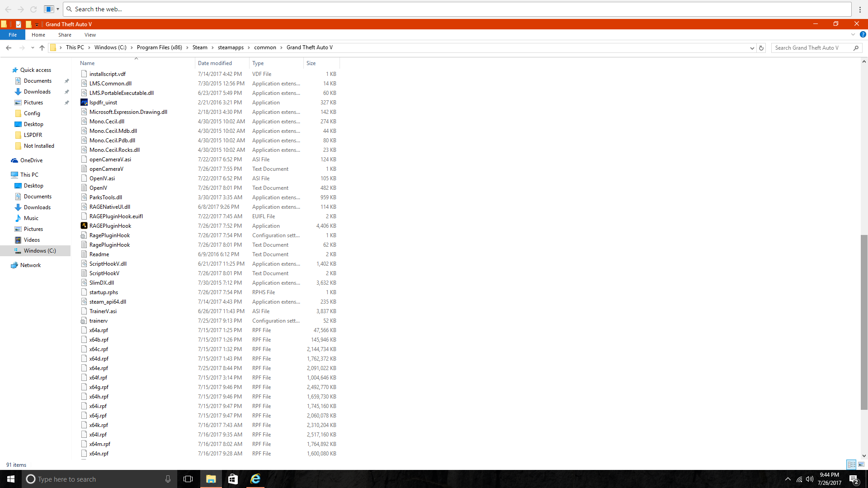Screen dimensions: 868x488
Task: Click the Cortana microphone icon
Action: point(168,479)
